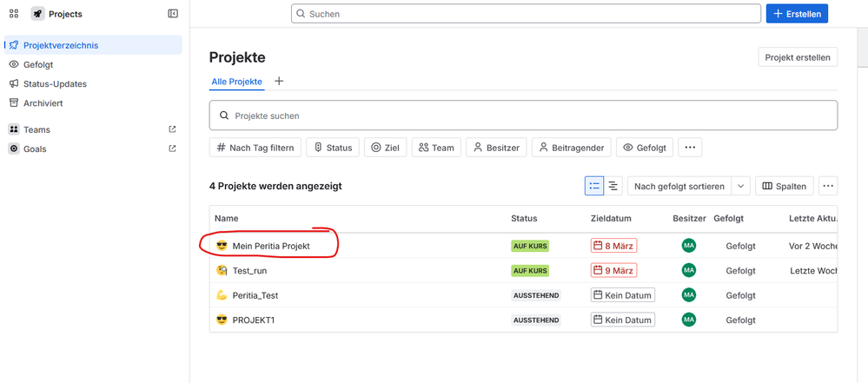Click AUSSTEHEND status of Peritia_Test
Viewport: 868px width, 383px height.
(x=536, y=295)
